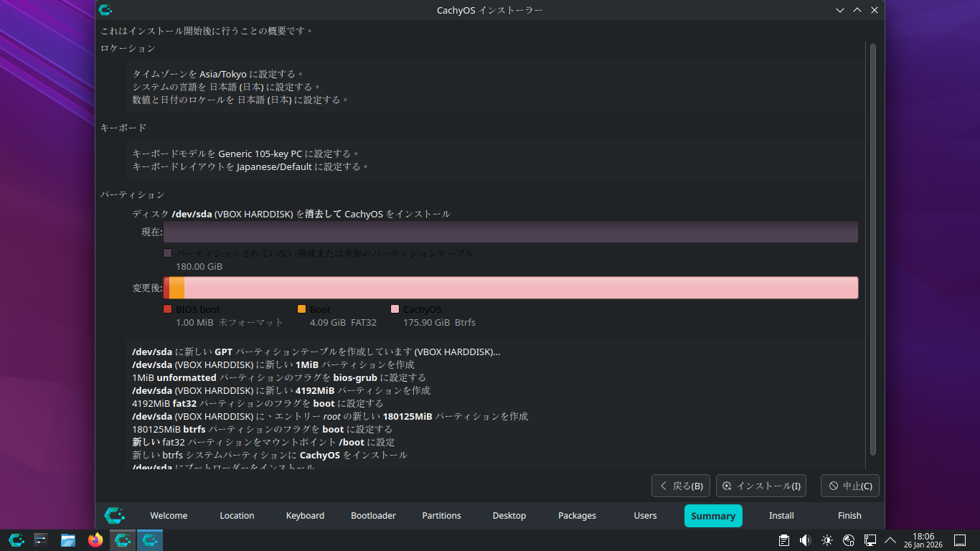Go to the Bootloader step
980x551 pixels.
pyautogui.click(x=373, y=516)
